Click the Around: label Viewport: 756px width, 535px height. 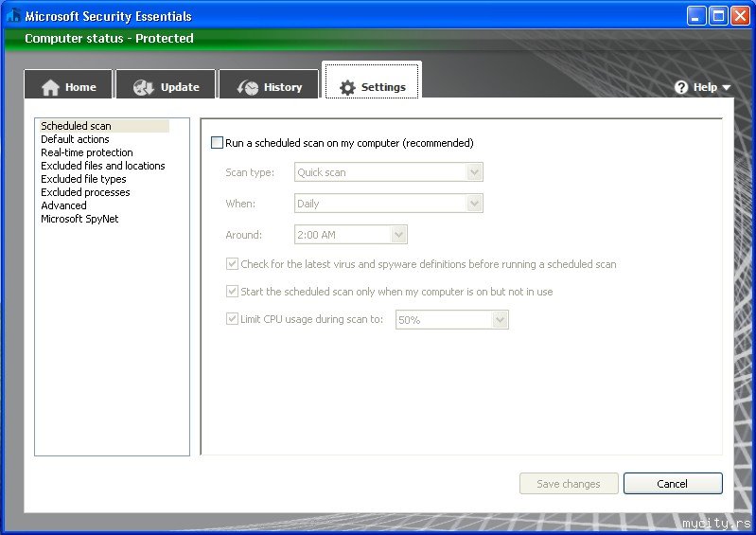tap(243, 235)
